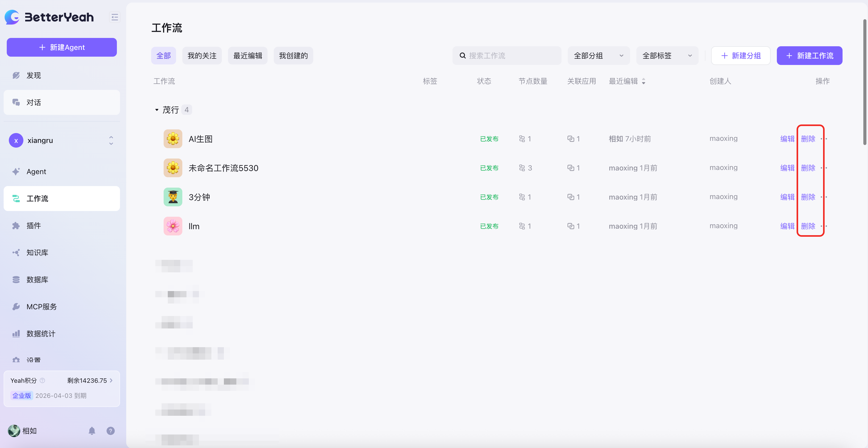
Task: Open MCP服务 in the sidebar
Action: 42,306
